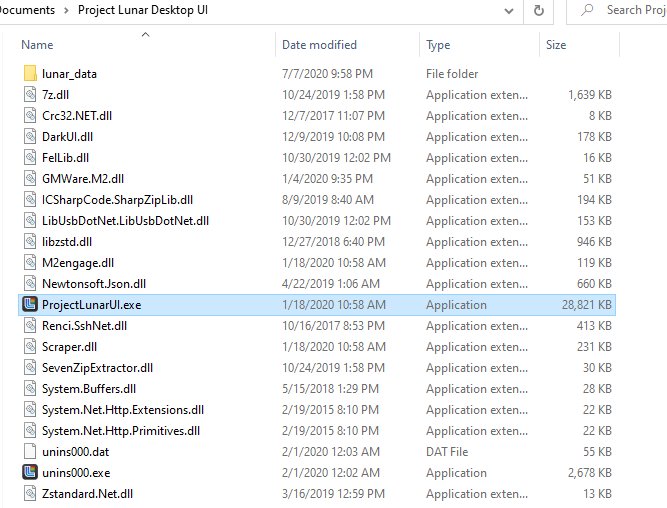Click the 1,639 KB size value
The height and width of the screenshot is (508, 667).
point(590,95)
